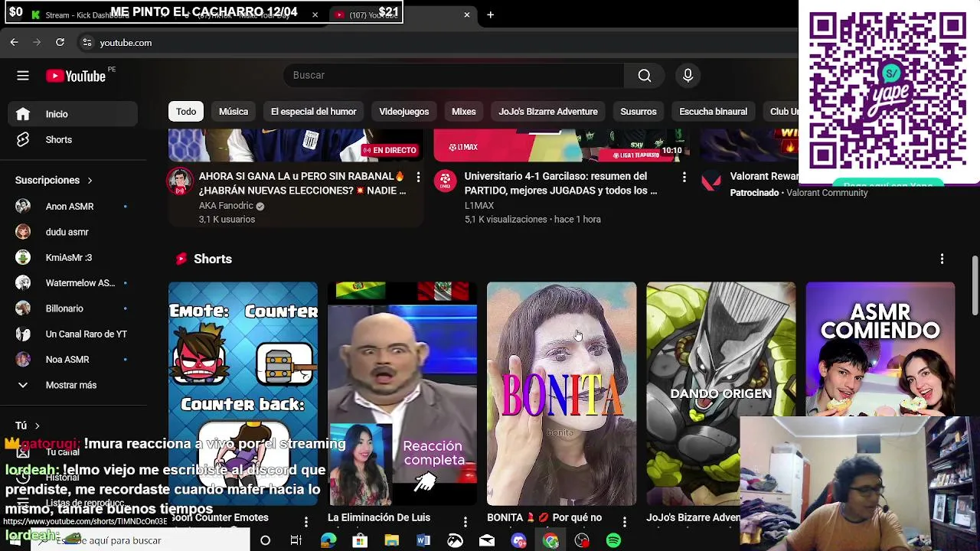This screenshot has width=980, height=551.
Task: Select the Todo filter chip
Action: [x=186, y=112]
